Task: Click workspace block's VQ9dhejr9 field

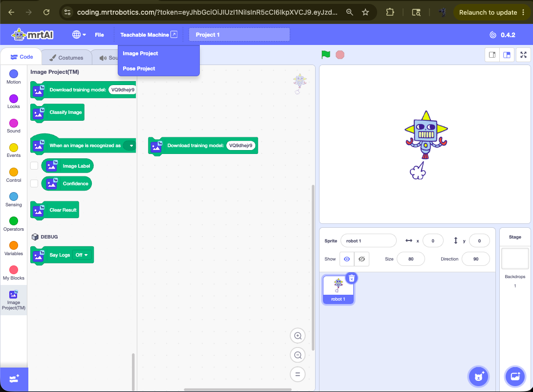Action: (x=241, y=146)
